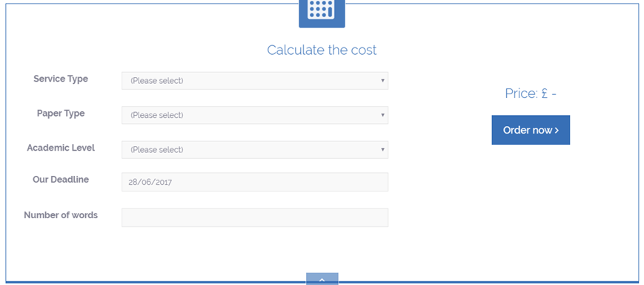Viewport: 644px width, 285px height.
Task: Click the Order now button
Action: [531, 130]
